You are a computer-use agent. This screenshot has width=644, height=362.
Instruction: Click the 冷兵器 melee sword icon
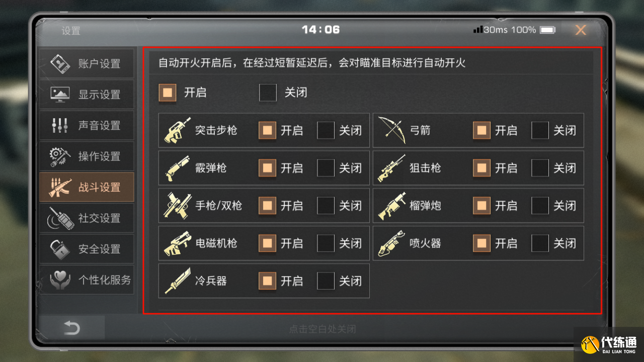(x=178, y=281)
